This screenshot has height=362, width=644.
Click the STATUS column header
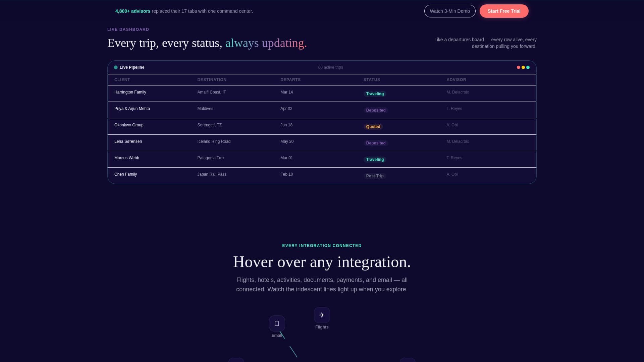pos(372,80)
